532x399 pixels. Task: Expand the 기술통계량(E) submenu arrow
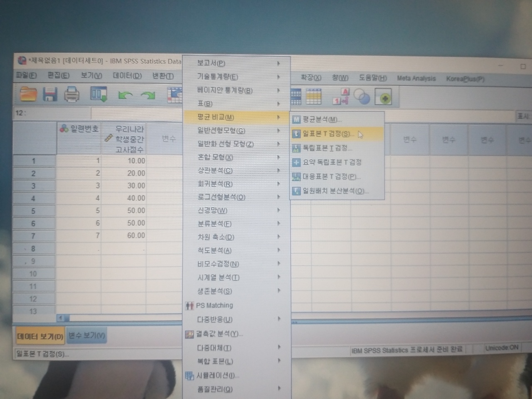pyautogui.click(x=278, y=77)
